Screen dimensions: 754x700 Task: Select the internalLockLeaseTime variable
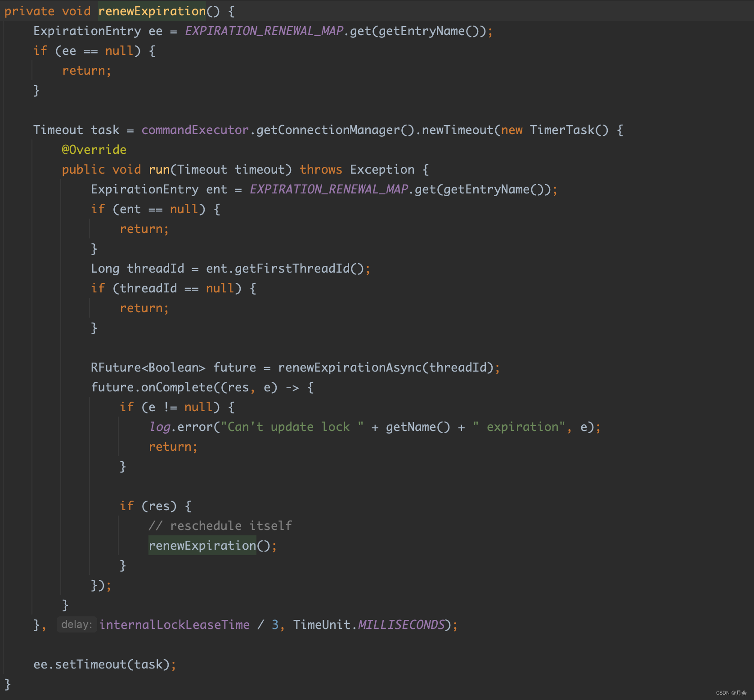coord(175,624)
